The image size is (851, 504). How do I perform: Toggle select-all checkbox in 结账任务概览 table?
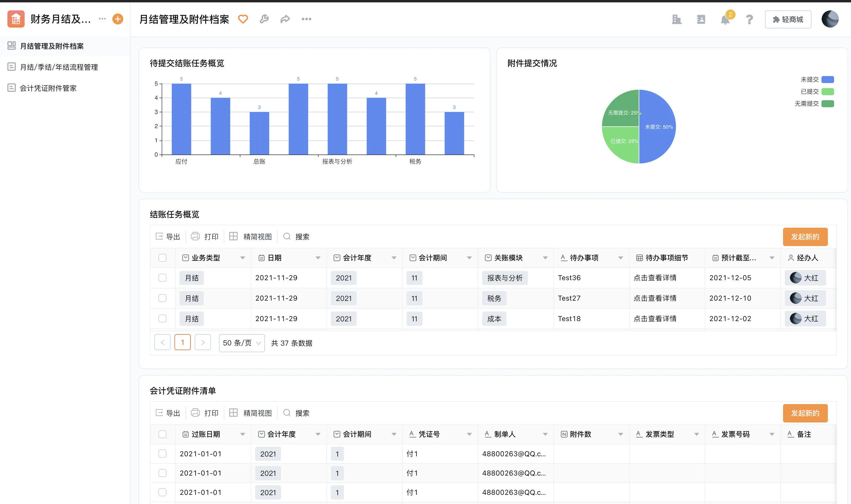coord(162,258)
